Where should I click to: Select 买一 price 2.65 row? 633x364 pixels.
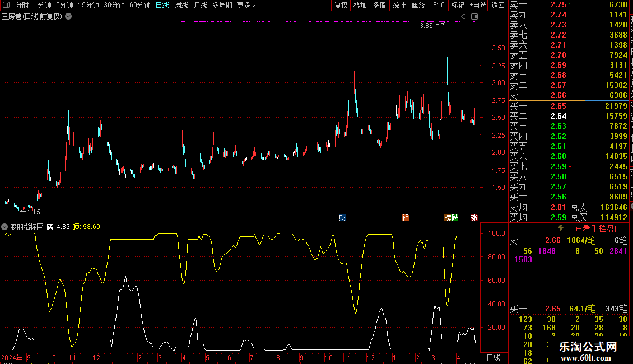[569, 106]
